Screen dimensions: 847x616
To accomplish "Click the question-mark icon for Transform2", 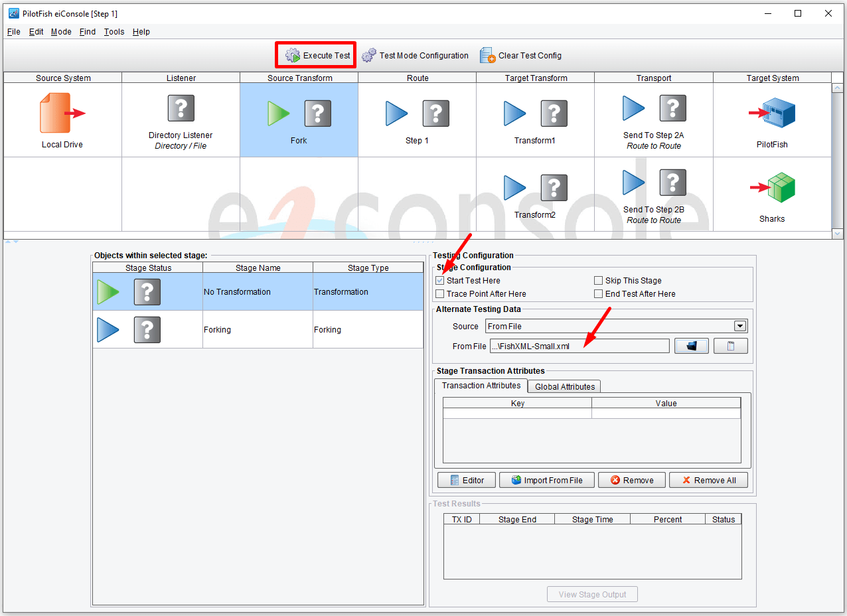I will point(554,188).
